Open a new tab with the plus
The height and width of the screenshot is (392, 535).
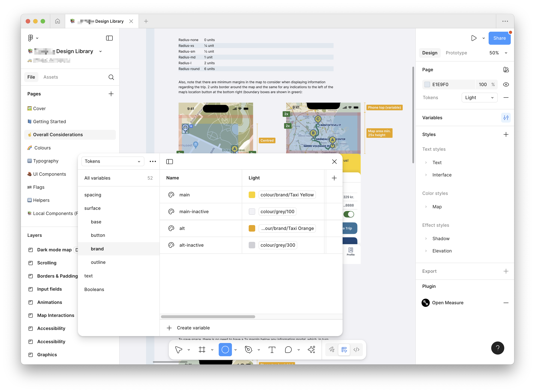tap(146, 21)
